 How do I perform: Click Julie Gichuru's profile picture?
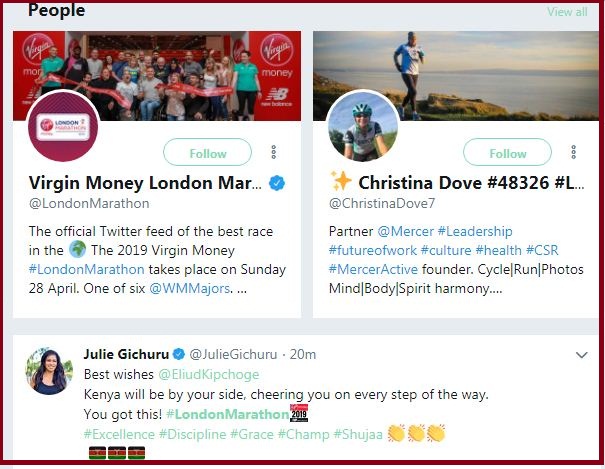(49, 371)
